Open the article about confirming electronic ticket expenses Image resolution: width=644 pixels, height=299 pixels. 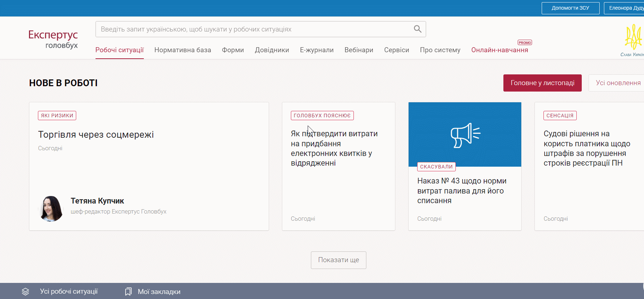tap(334, 148)
